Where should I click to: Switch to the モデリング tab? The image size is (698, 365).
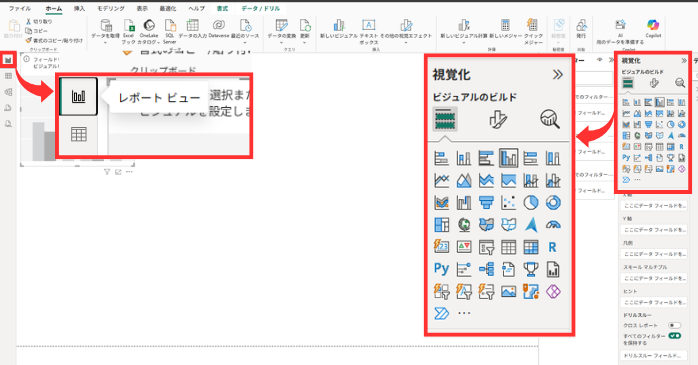click(111, 8)
